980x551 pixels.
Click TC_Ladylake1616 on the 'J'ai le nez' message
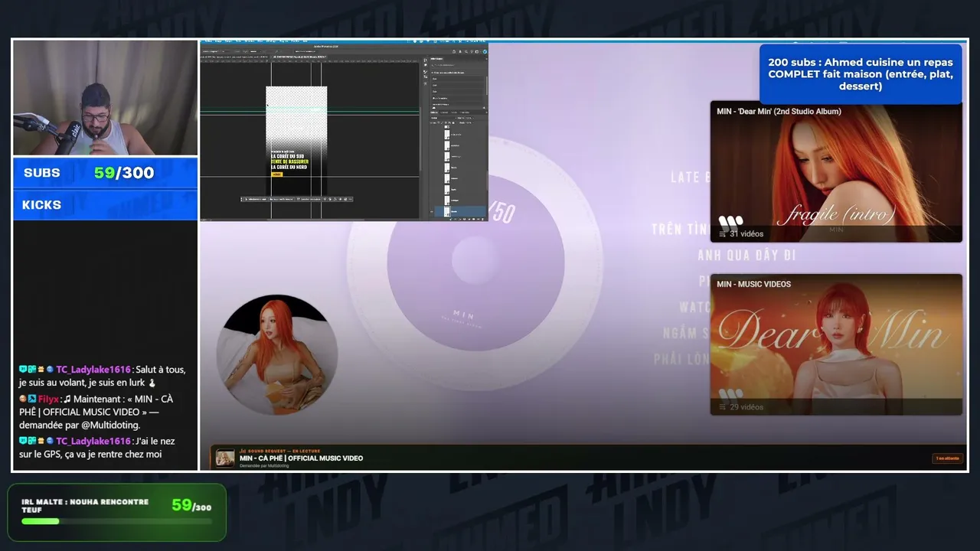coord(93,442)
